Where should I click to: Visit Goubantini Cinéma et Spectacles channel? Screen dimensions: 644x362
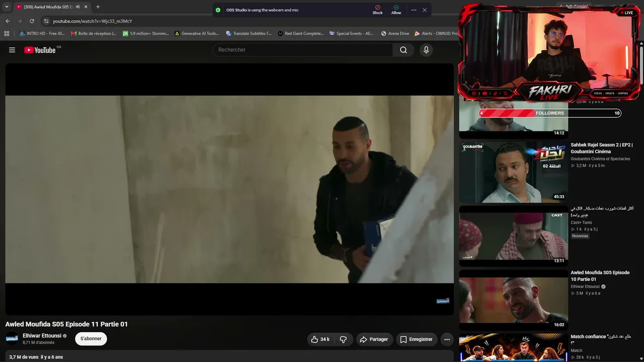(600, 159)
